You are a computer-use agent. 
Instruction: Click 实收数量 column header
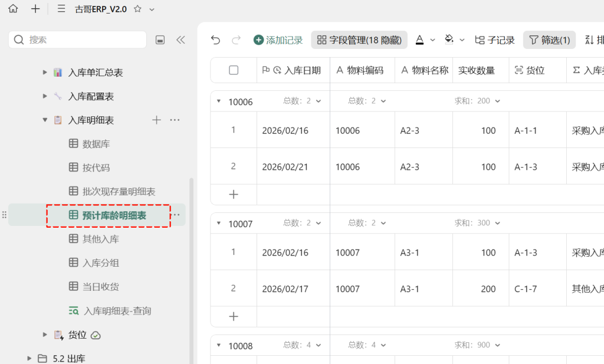pyautogui.click(x=481, y=70)
